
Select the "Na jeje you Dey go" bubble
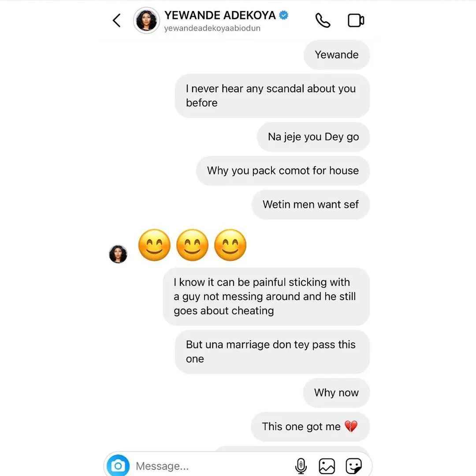313,137
